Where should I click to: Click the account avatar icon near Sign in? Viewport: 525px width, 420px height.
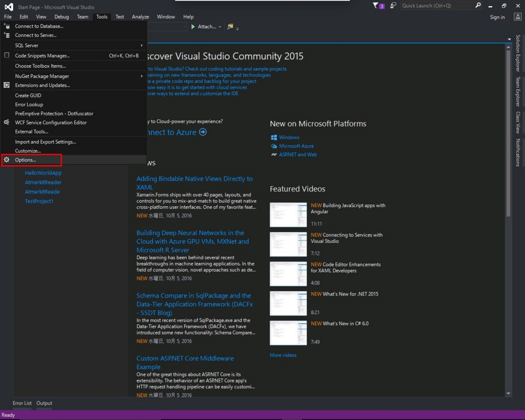point(518,17)
